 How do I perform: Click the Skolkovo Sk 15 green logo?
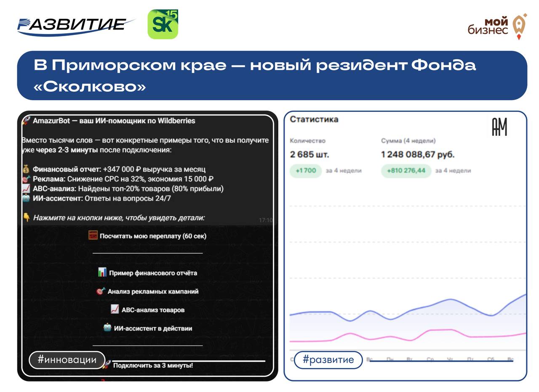(163, 24)
